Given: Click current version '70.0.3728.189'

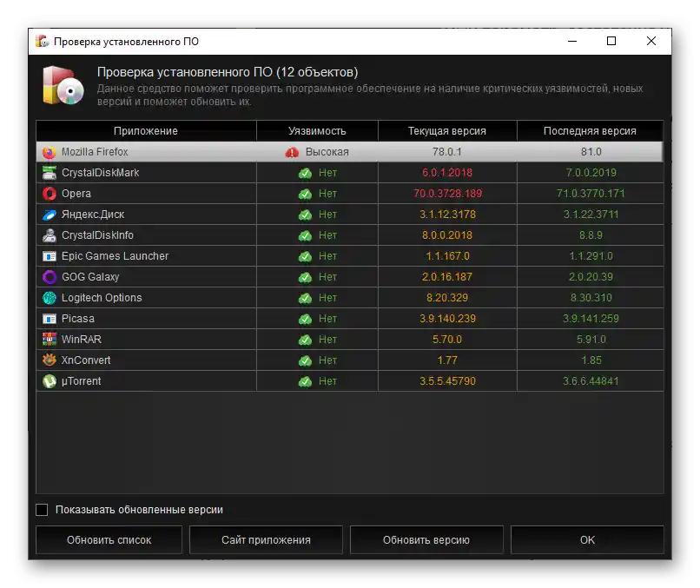Looking at the screenshot, I should [448, 194].
